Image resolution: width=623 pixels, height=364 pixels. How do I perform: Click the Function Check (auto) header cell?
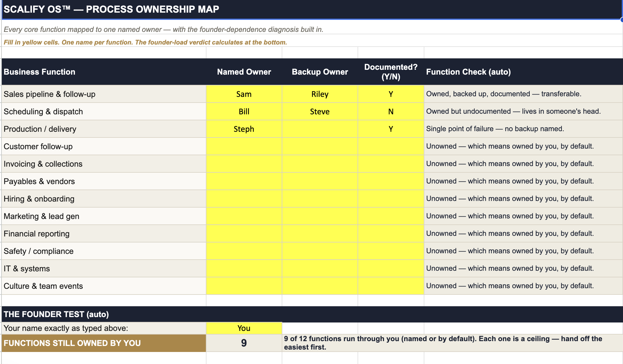523,72
